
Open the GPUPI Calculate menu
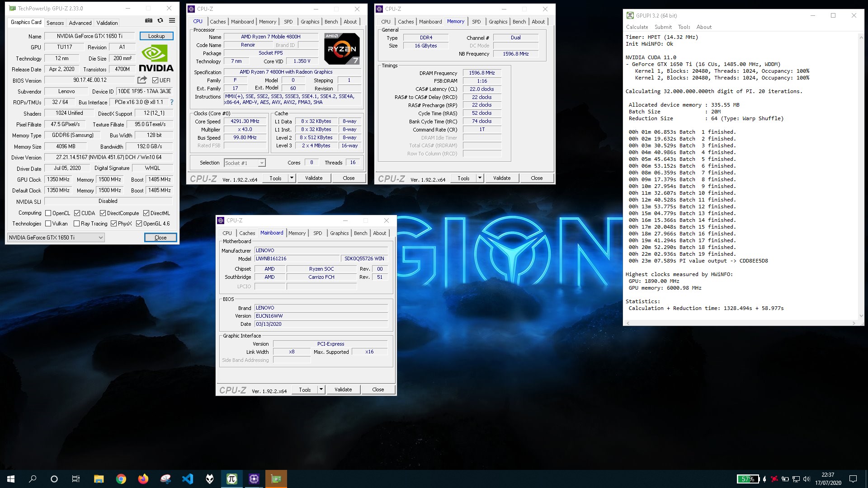637,27
